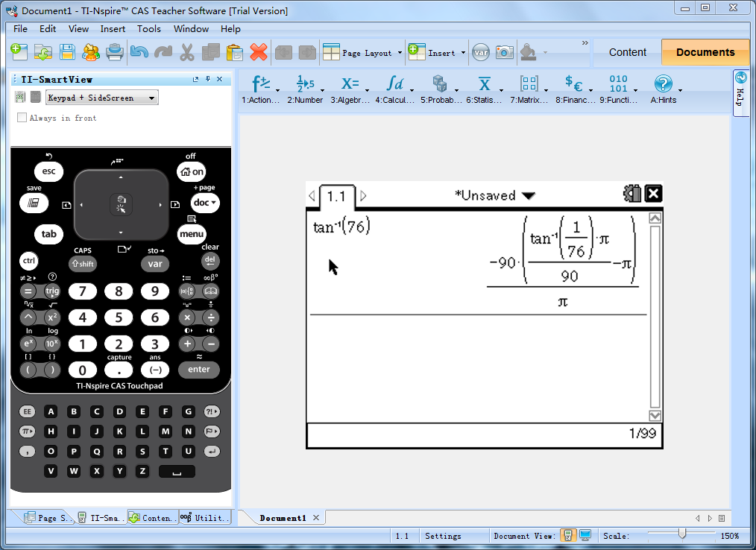756x550 pixels.
Task: Close the calculator document with X icon
Action: 653,194
